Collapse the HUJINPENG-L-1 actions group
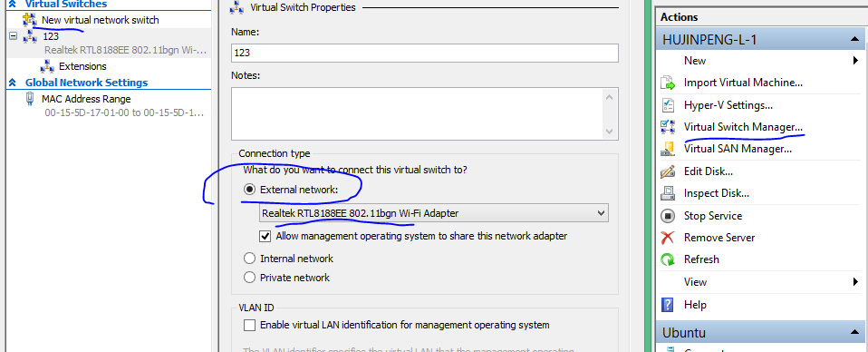 tap(855, 40)
